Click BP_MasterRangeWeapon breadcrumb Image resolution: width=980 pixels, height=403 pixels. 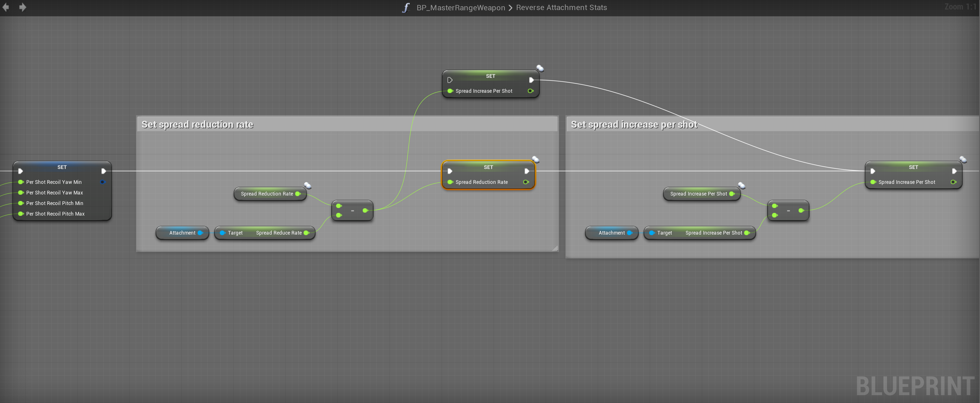click(461, 8)
